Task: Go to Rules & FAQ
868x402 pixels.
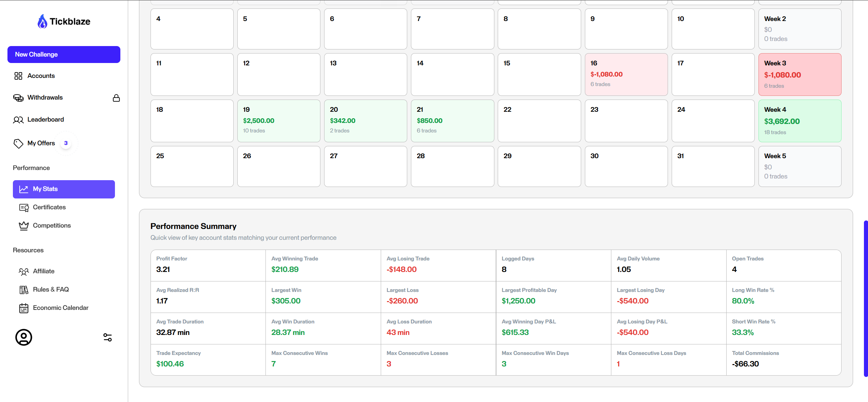Action: pyautogui.click(x=51, y=290)
